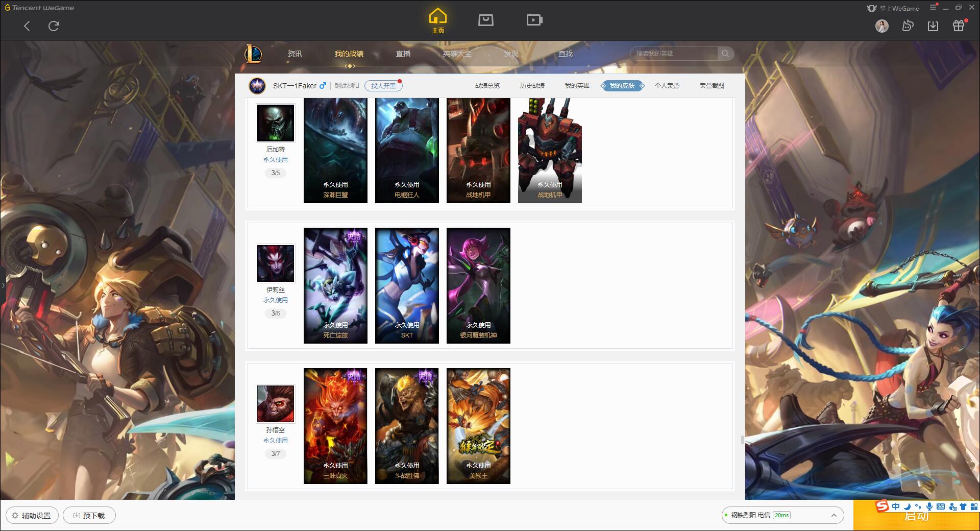This screenshot has width=980, height=531.
Task: Click 永久使用 under 伊莉丝
Action: coord(276,300)
